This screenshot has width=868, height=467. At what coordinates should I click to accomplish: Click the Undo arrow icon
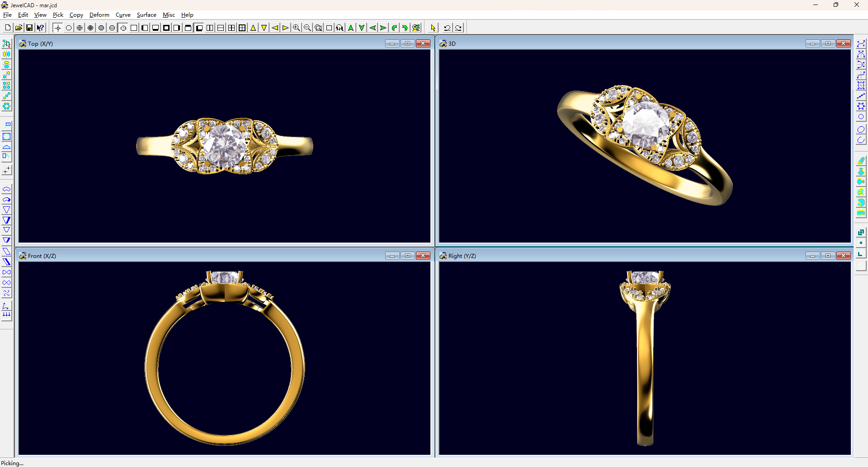[x=447, y=28]
